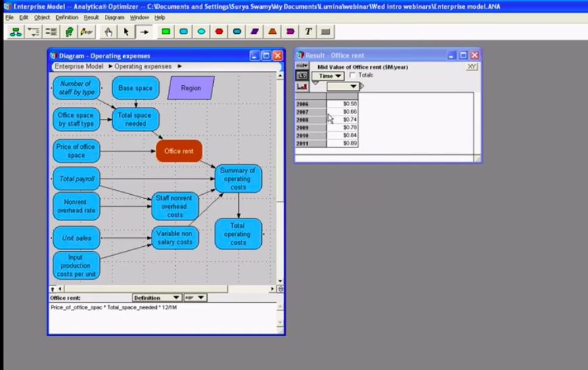Expand the arrow after Operating expenses breadcrumb
The height and width of the screenshot is (370, 588).
click(x=179, y=66)
